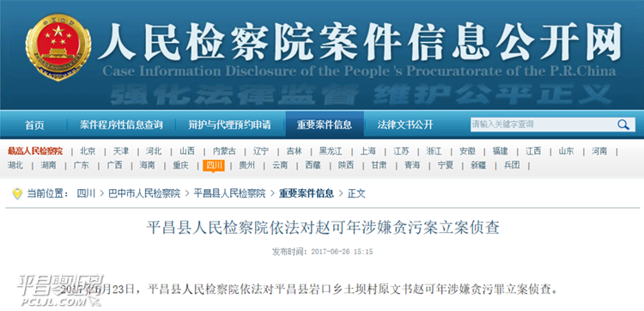Click the 最高人民检察院 link
Screen dimensions: 644x311
coord(35,151)
